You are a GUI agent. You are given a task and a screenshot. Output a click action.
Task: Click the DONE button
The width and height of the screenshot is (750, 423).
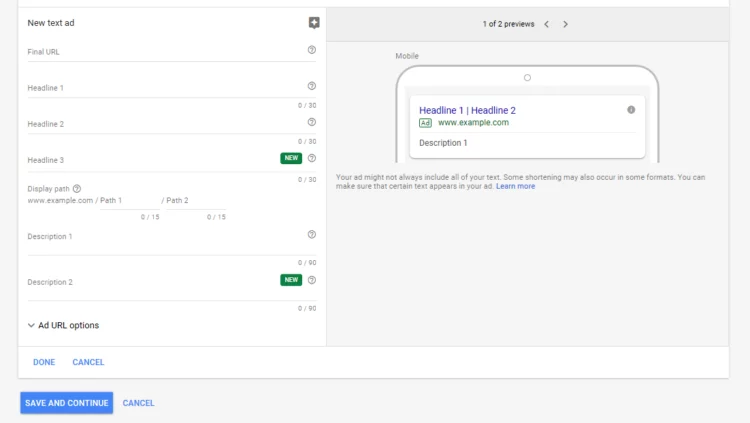tap(44, 362)
